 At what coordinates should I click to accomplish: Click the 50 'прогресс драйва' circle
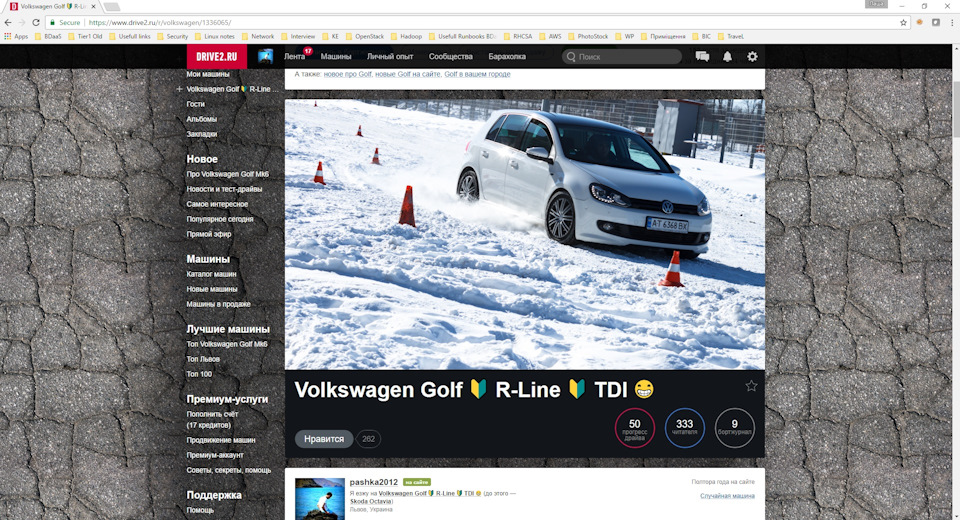point(634,428)
